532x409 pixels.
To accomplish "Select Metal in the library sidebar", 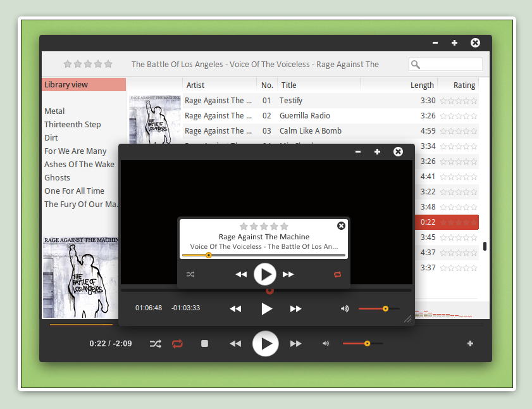I will 54,111.
